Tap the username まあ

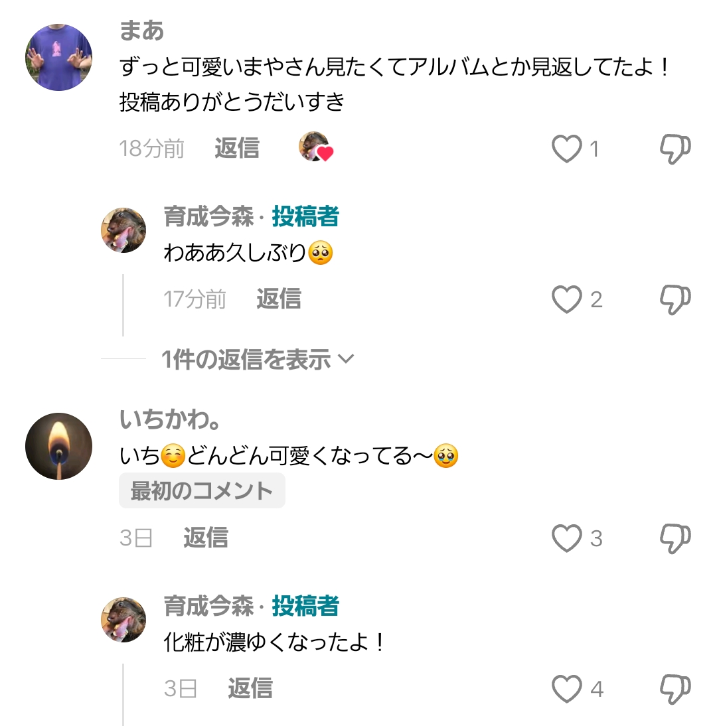click(x=141, y=31)
